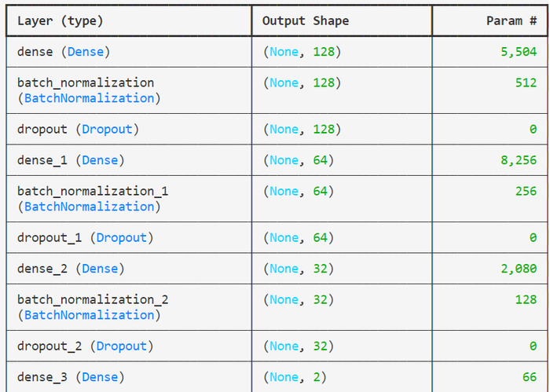Click the blue Dense type in dense row
Viewport: 550px width, 392px height.
point(89,52)
